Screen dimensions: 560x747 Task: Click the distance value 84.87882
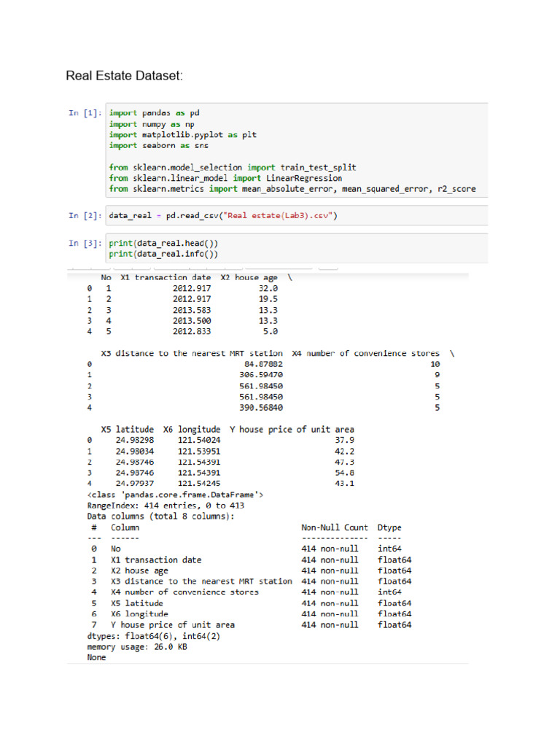[263, 365]
